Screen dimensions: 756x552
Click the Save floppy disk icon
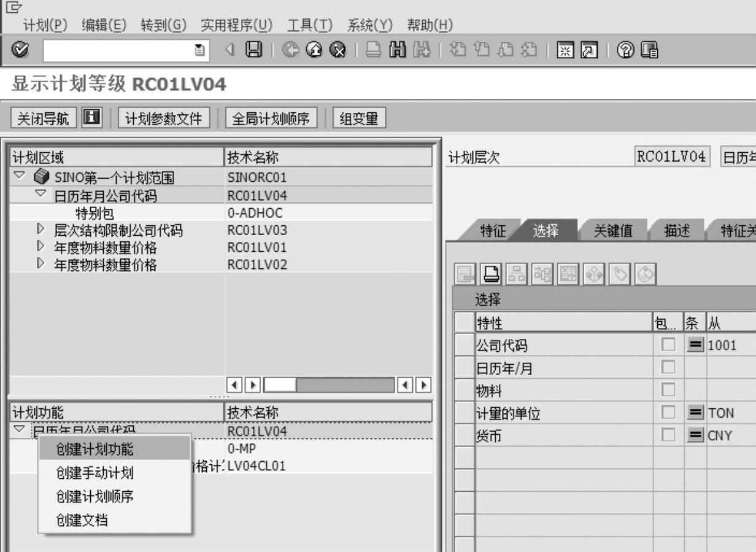[253, 50]
